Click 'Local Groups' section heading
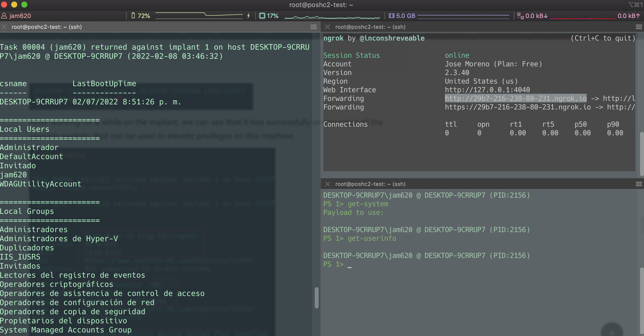The height and width of the screenshot is (336, 644). tap(27, 211)
